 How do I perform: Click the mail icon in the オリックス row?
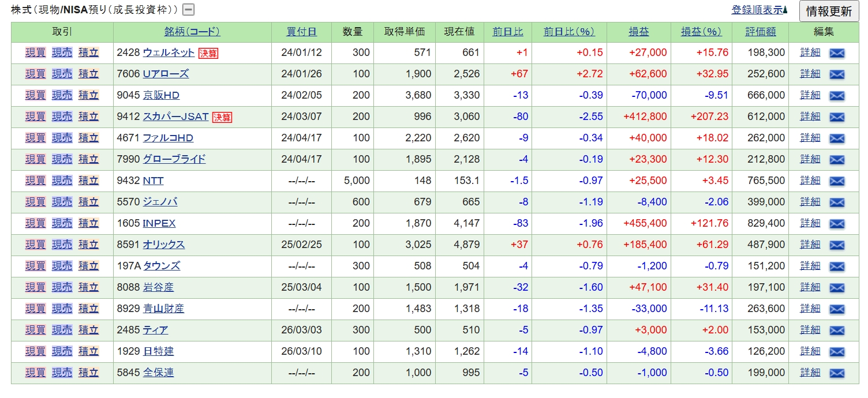pos(836,245)
